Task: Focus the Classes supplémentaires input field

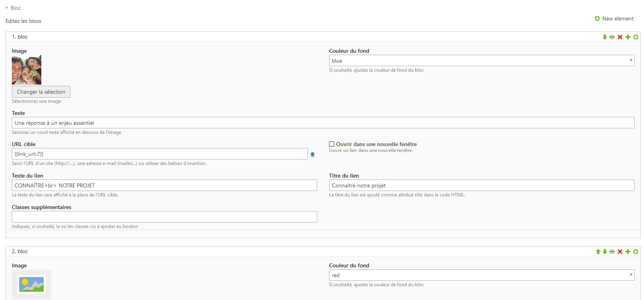Action: click(164, 217)
